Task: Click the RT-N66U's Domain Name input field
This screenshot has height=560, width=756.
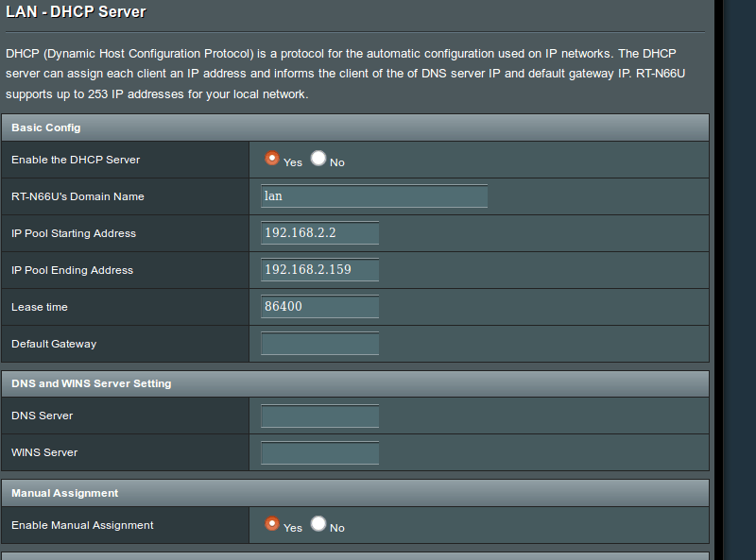Action: click(374, 196)
